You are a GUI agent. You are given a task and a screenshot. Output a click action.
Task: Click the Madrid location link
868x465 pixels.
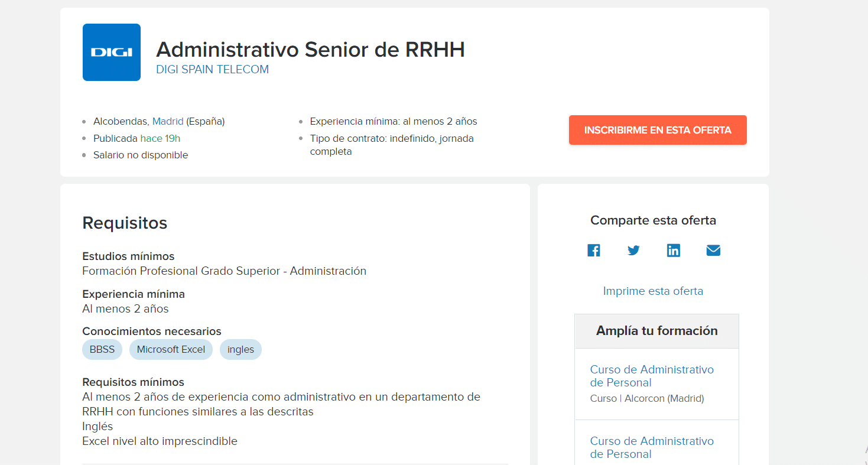click(x=167, y=121)
